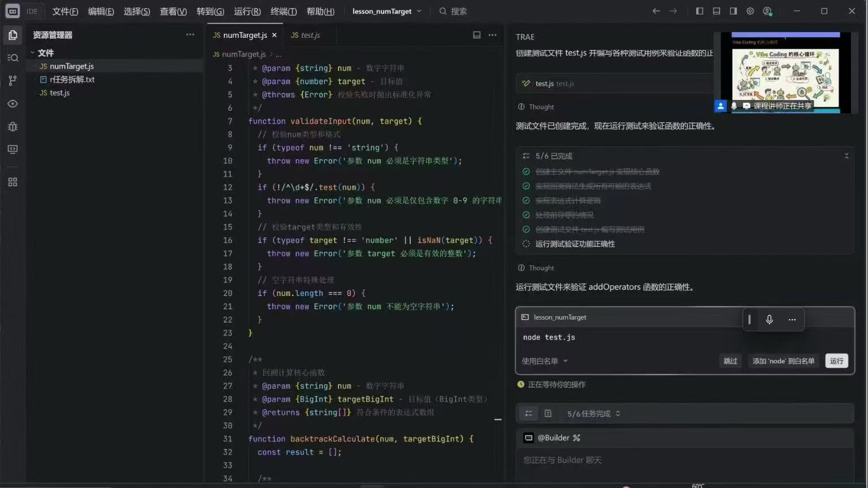Switch to the test.js editor tab

pyautogui.click(x=305, y=35)
